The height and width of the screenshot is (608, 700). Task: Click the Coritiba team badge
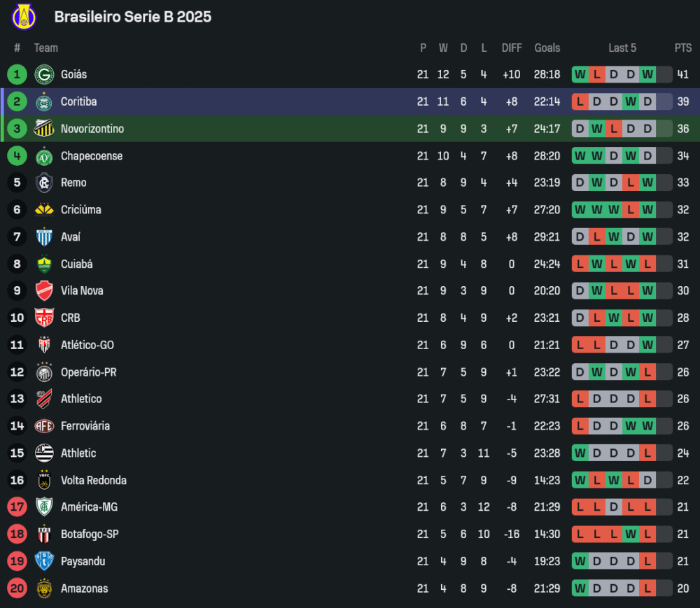coord(44,102)
